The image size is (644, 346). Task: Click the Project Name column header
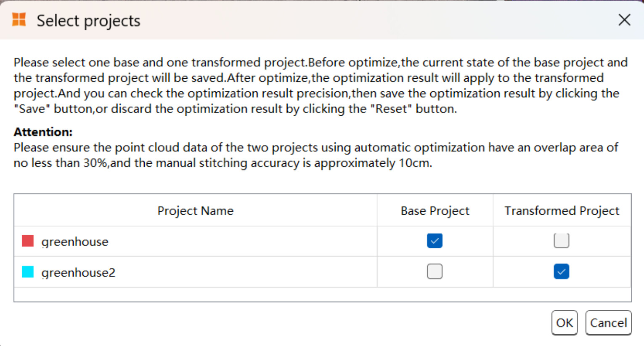[196, 210]
